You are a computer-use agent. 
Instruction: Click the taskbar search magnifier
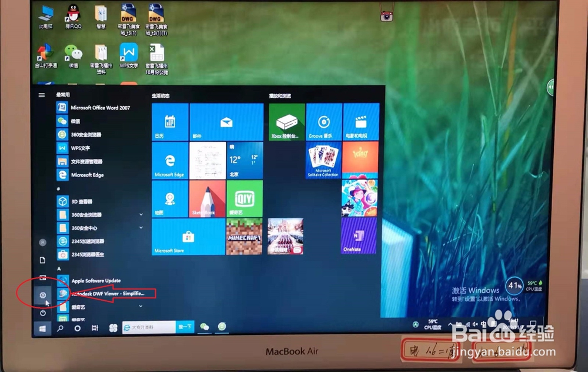(60, 328)
